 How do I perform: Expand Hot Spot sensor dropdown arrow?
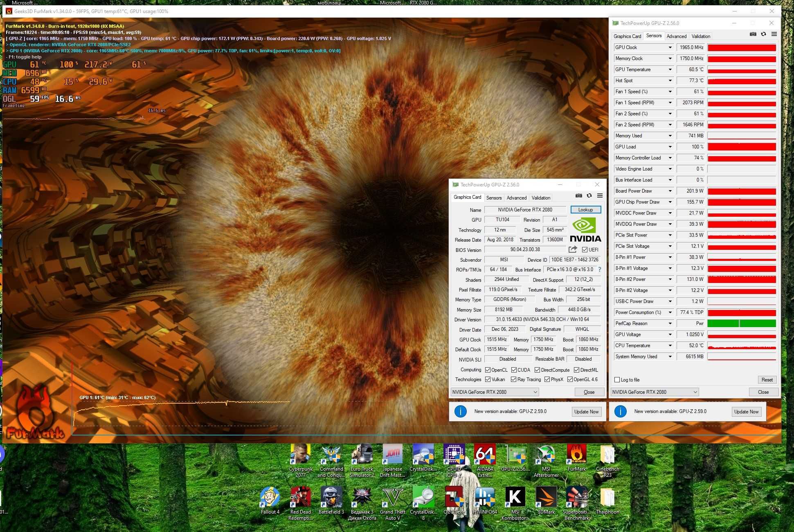point(670,81)
